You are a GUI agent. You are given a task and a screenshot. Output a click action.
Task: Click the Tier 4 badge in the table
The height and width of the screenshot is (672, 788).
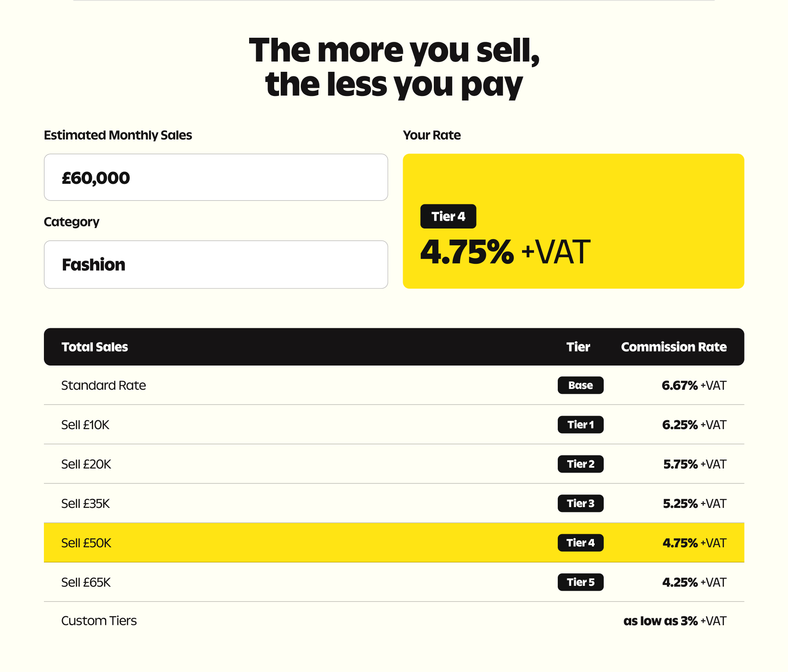tap(580, 543)
